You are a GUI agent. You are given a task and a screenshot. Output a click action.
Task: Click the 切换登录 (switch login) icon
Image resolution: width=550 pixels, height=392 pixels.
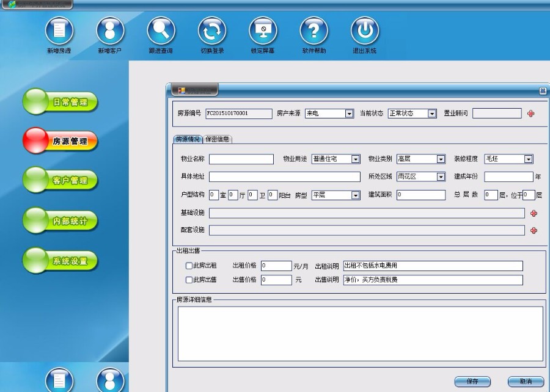212,31
